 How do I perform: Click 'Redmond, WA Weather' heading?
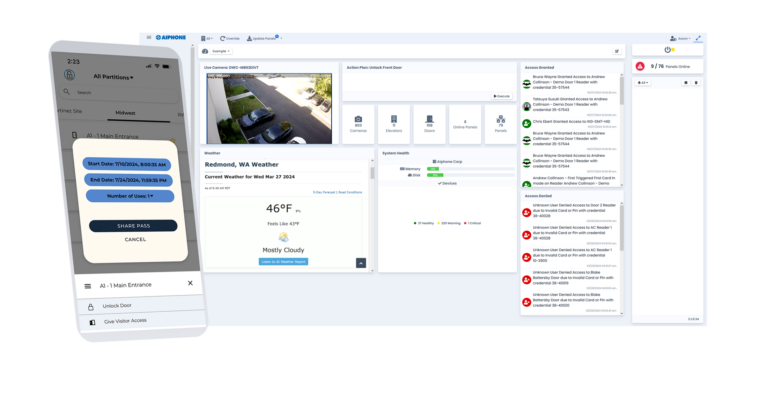[x=241, y=165]
